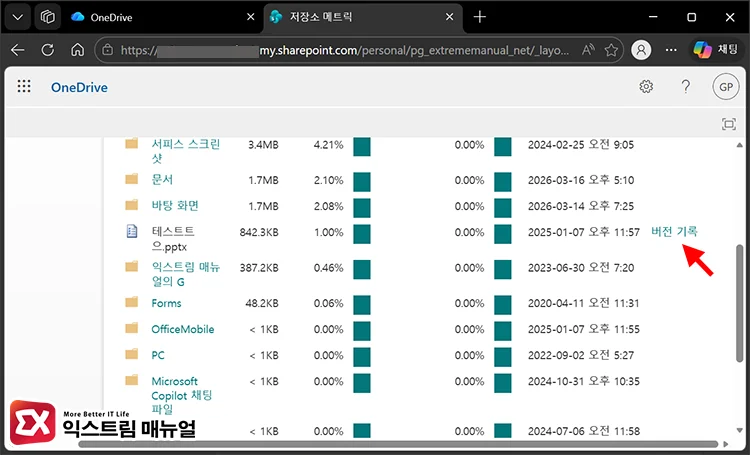This screenshot has height=455, width=750.
Task: Select the 842.3KB size value
Action: [x=259, y=233]
